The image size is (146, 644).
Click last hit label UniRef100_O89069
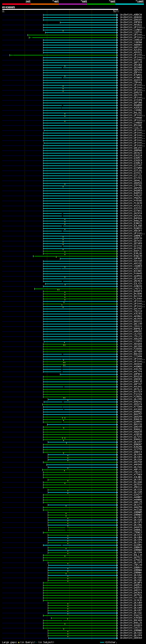click(x=131, y=638)
